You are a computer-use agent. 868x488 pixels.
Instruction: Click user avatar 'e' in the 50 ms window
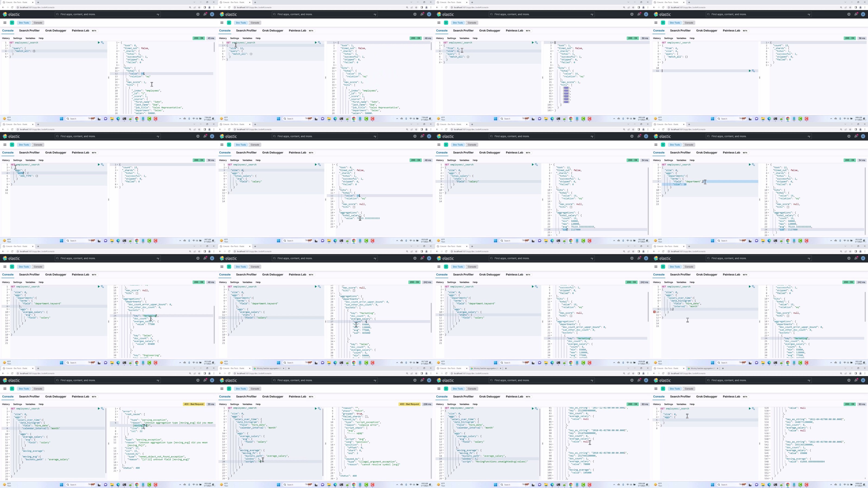(x=646, y=14)
